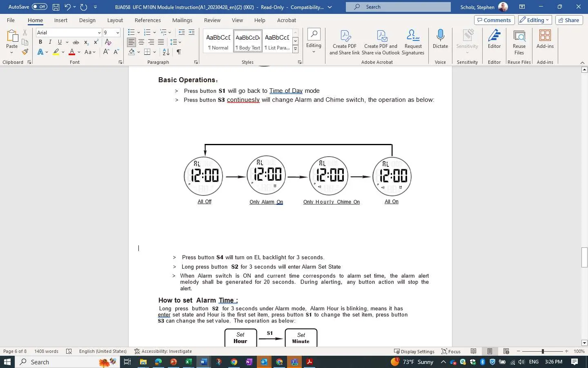Image resolution: width=588 pixels, height=368 pixels.
Task: Decrease font size with Shrink Font
Action: click(x=116, y=52)
